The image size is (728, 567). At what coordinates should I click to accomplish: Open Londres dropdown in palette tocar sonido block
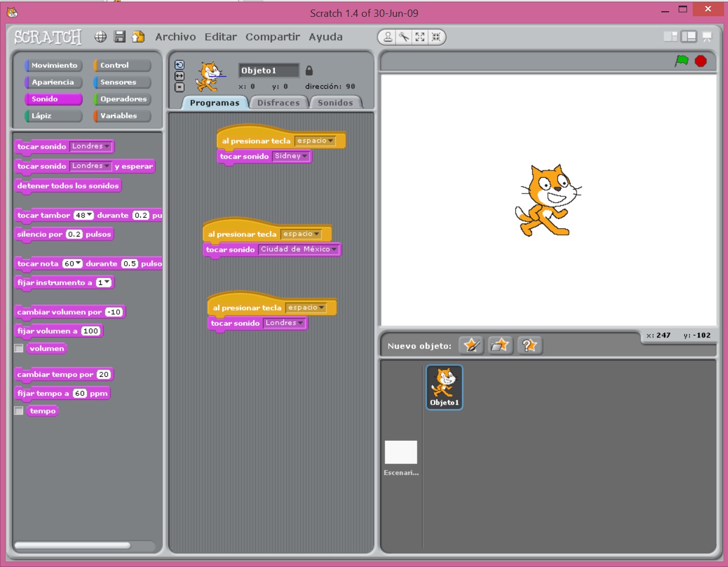coord(91,146)
